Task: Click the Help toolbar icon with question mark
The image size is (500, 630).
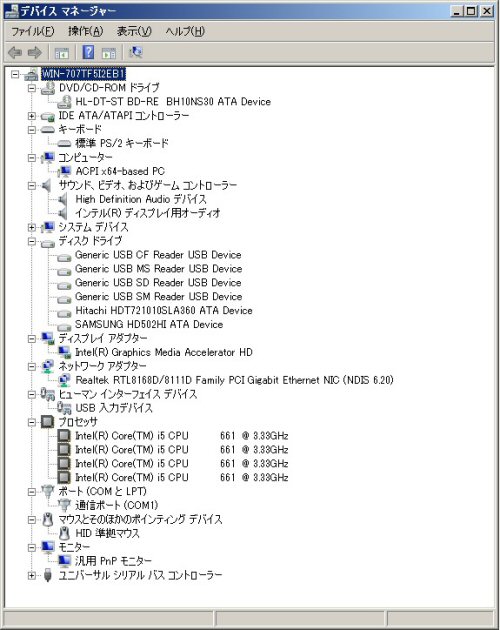Action: pos(88,52)
